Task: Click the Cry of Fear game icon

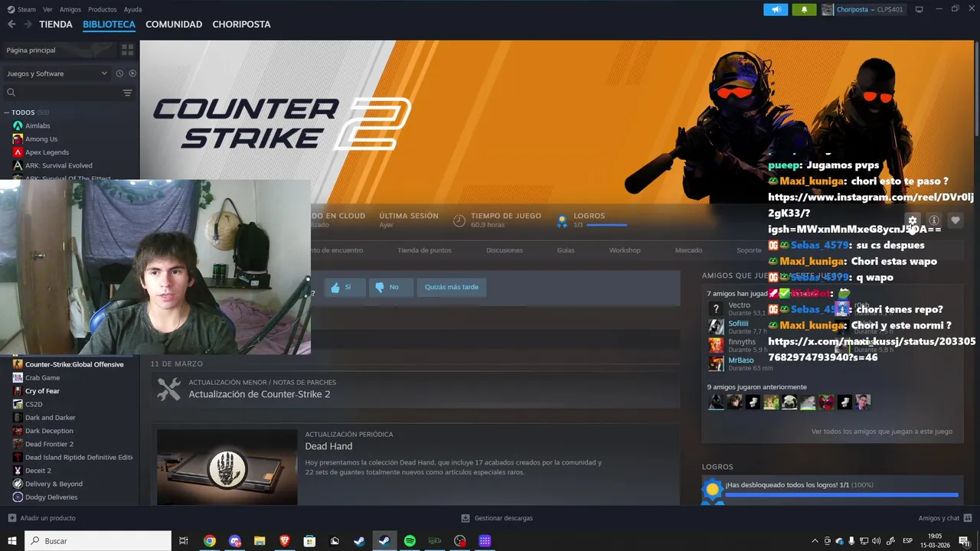Action: 18,390
